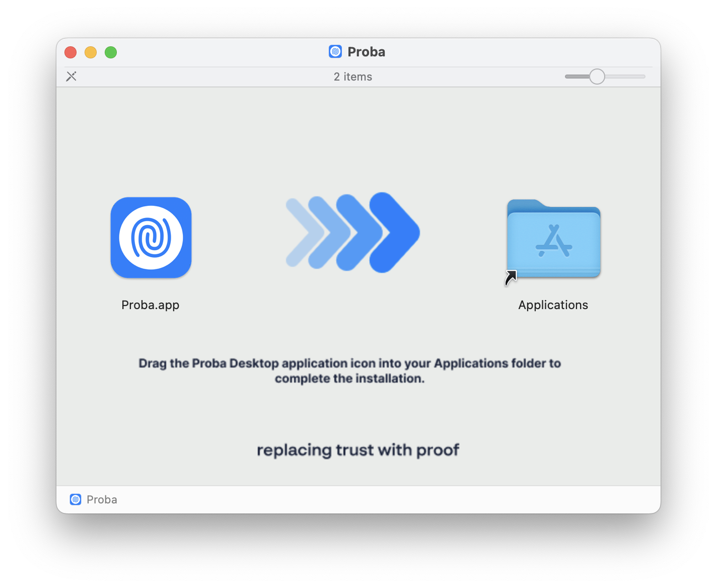Click the Proba.app file name label
Image resolution: width=717 pixels, height=588 pixels.
tap(150, 305)
